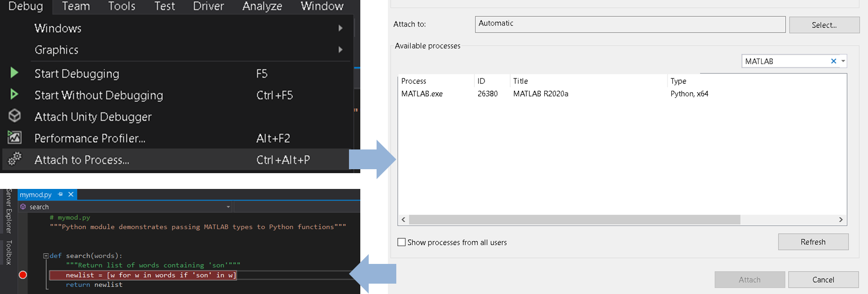Image resolution: width=868 pixels, height=294 pixels.
Task: Click the Select... button
Action: [x=824, y=25]
